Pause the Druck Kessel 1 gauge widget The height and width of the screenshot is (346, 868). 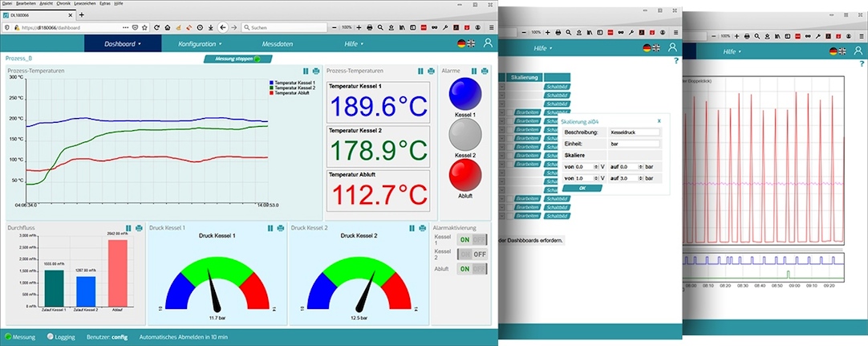click(270, 228)
